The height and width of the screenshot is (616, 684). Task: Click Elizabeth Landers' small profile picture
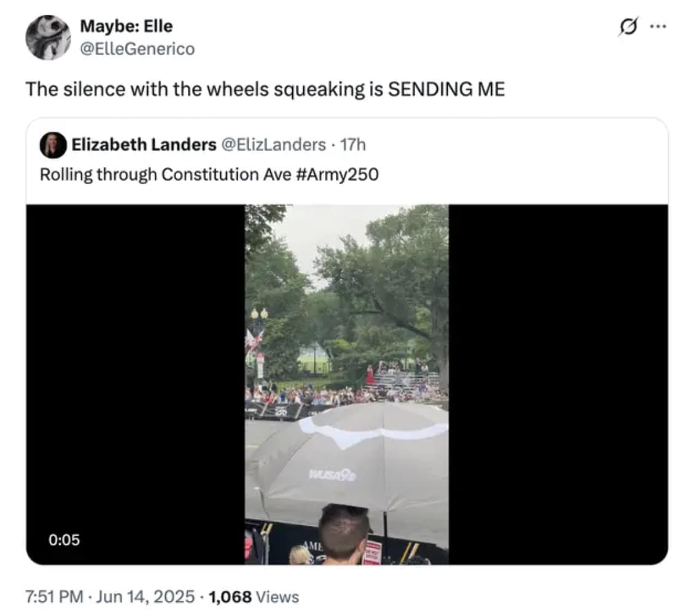pyautogui.click(x=53, y=145)
